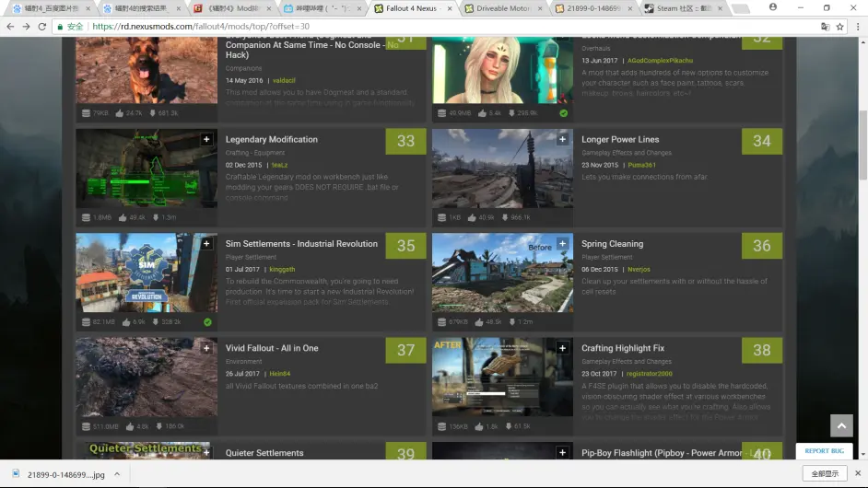The width and height of the screenshot is (868, 488).
Task: Open the Legendary Modification workbench thumbnail
Action: tap(147, 168)
